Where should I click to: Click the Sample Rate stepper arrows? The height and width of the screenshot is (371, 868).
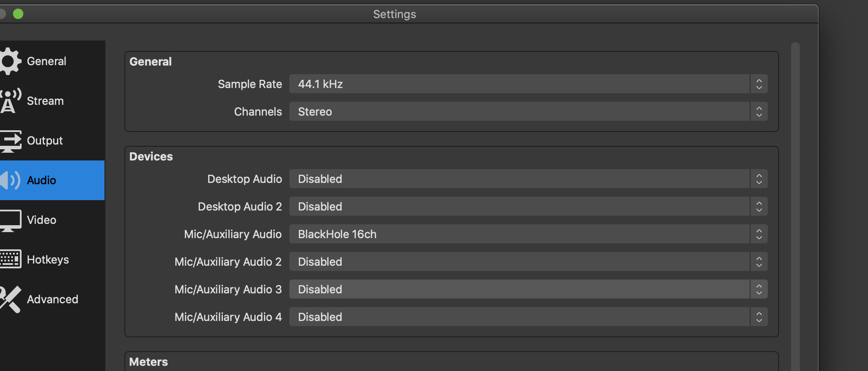point(759,84)
